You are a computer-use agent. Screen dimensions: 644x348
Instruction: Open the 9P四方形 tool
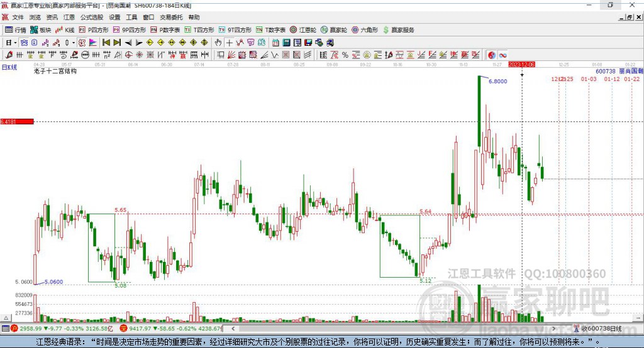click(130, 30)
